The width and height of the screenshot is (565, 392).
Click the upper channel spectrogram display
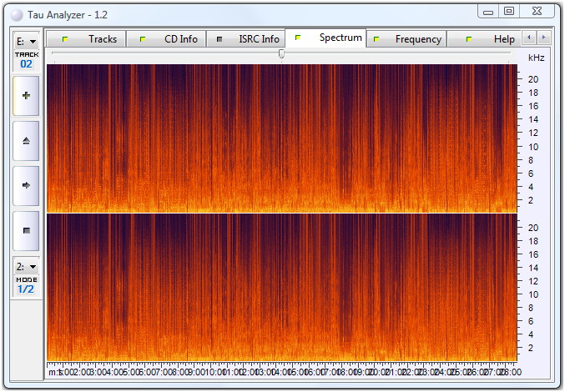[x=280, y=138]
